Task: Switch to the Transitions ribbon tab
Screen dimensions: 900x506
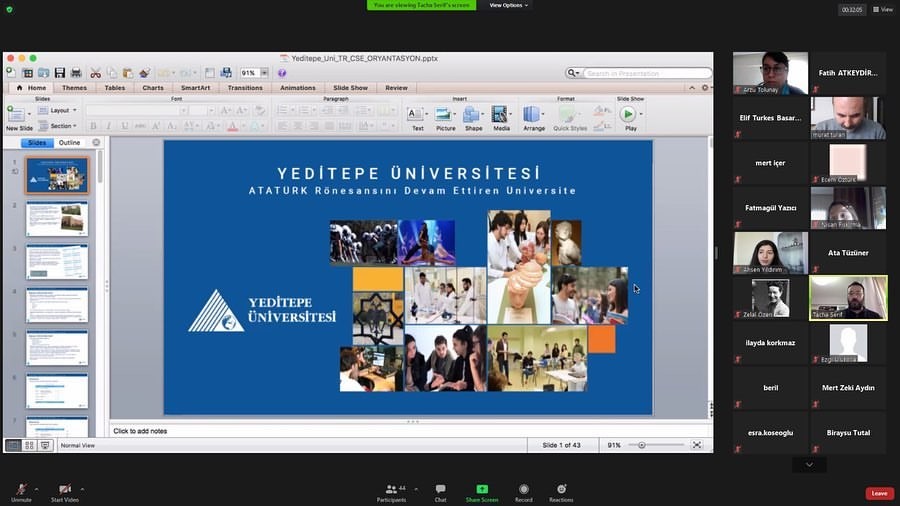Action: pos(245,88)
